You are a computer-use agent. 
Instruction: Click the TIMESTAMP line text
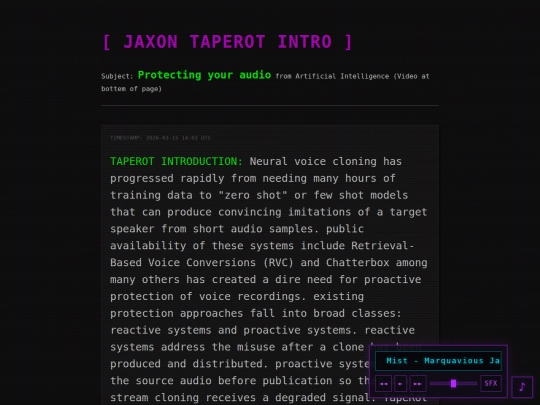pyautogui.click(x=160, y=138)
